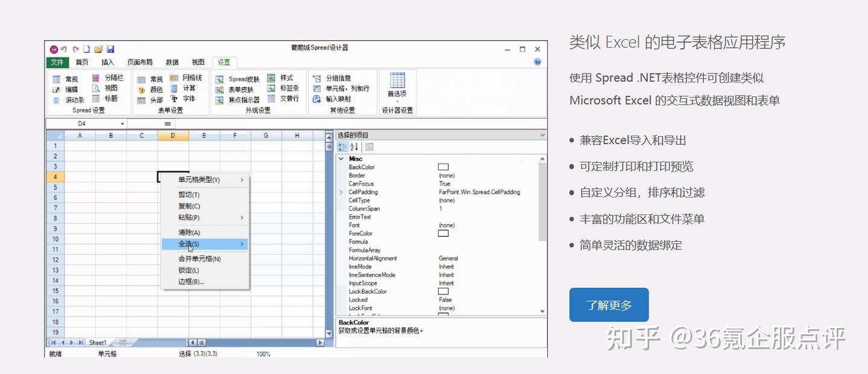Screen dimensions: 868x374
Task: Open the 首选项 dropdown button
Action: 397,86
